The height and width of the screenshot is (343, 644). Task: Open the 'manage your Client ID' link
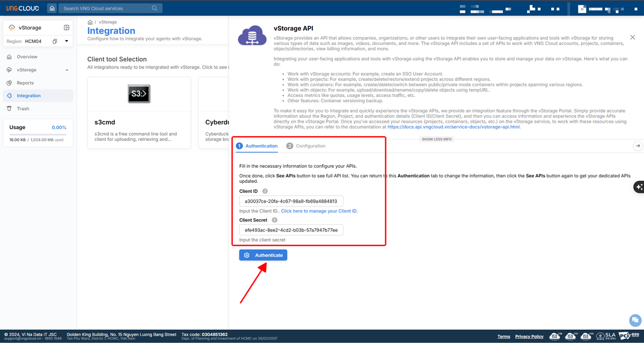(319, 211)
